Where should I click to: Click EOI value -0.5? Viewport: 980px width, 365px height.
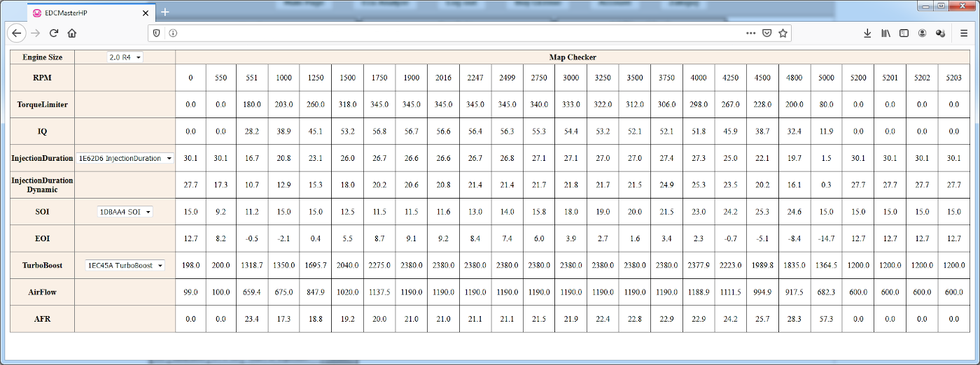tap(251, 239)
